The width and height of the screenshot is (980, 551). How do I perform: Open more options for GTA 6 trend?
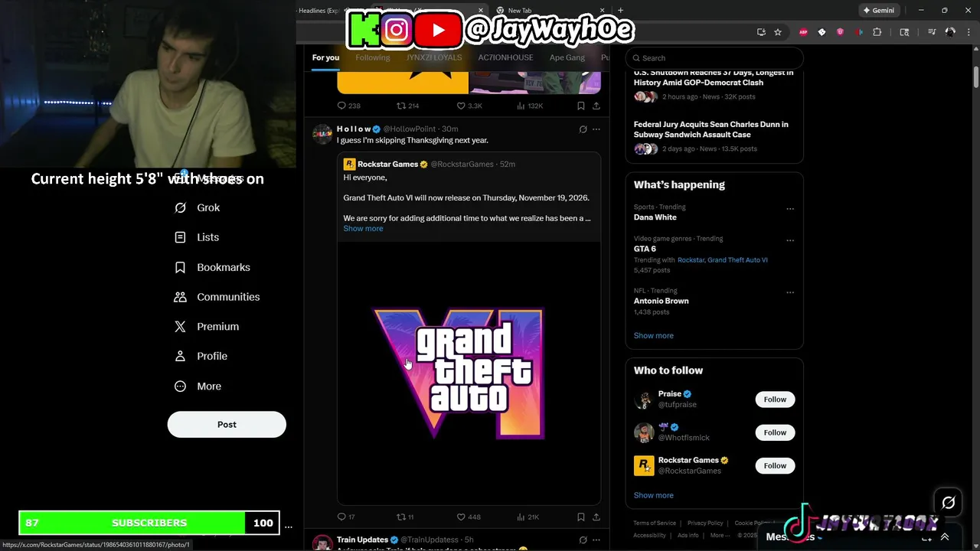[790, 240]
